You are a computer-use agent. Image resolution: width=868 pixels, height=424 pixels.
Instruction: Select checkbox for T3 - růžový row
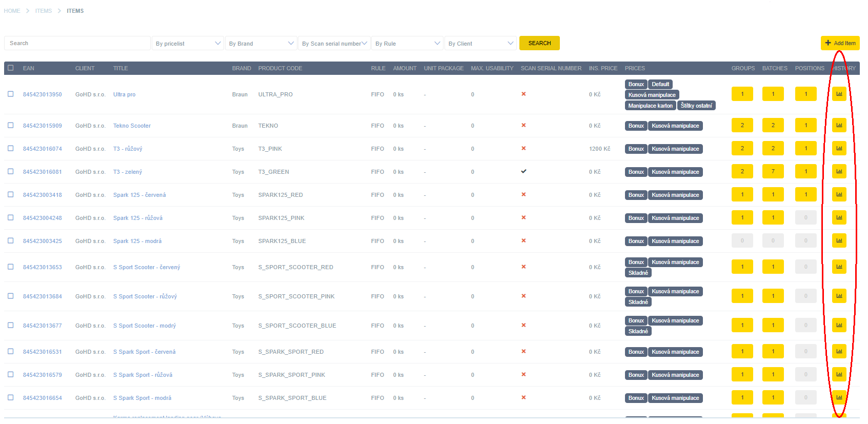(x=11, y=149)
